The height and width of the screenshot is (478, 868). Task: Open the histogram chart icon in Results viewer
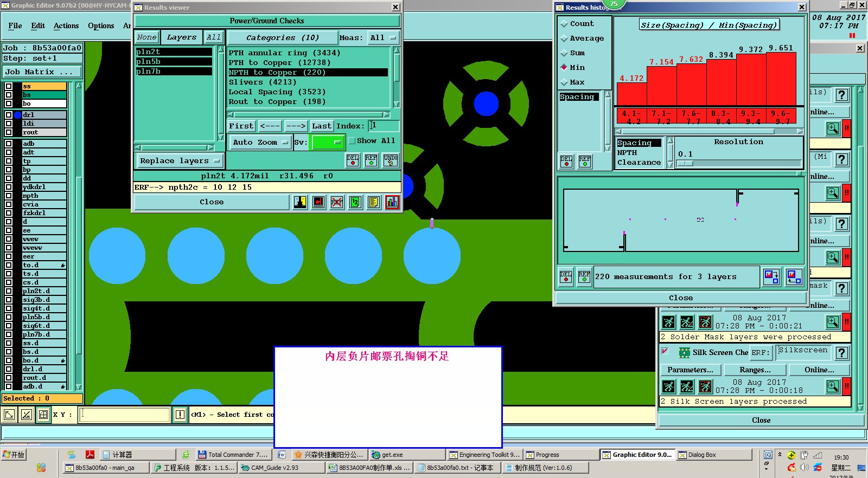click(x=392, y=202)
